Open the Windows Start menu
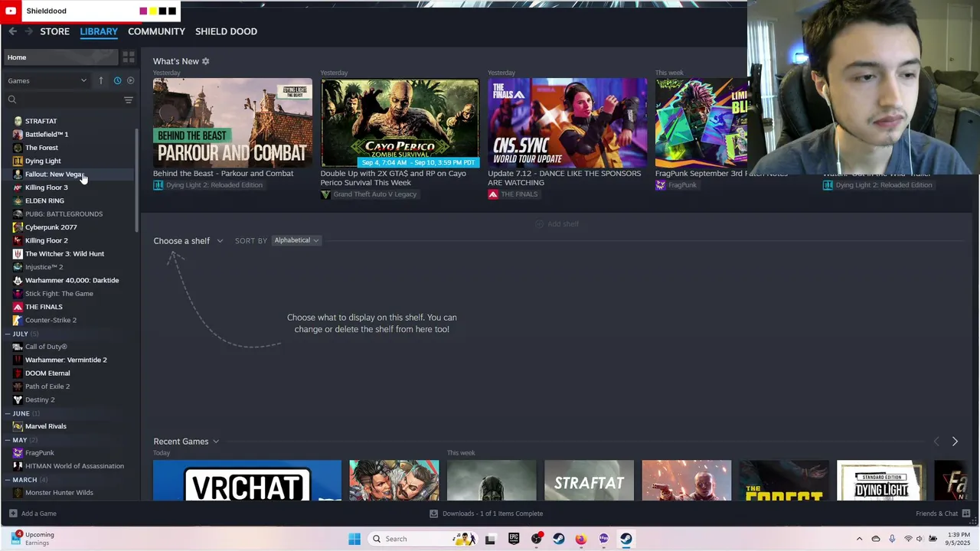The image size is (980, 551). (354, 539)
